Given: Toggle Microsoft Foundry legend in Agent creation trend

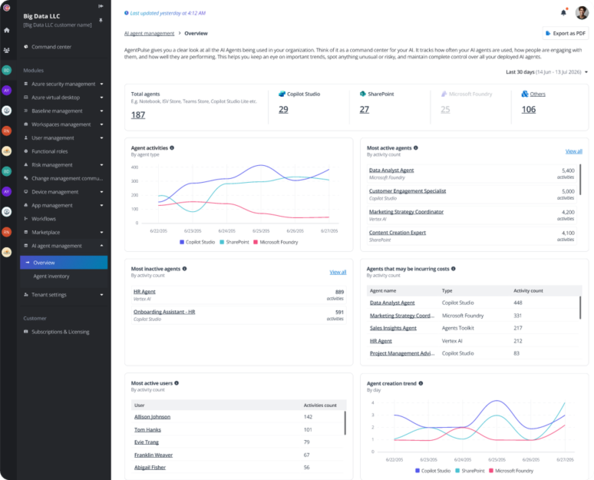Looking at the screenshot, I should [x=511, y=471].
